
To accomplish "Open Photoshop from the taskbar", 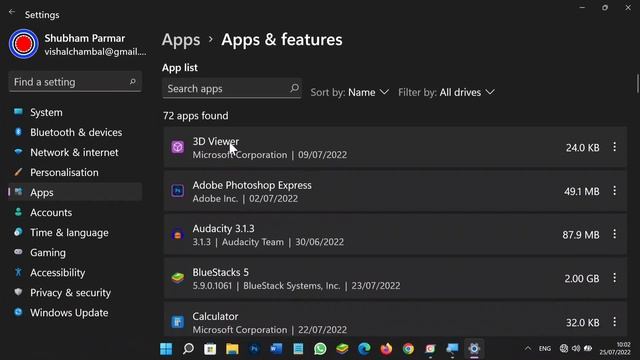I will 254,349.
